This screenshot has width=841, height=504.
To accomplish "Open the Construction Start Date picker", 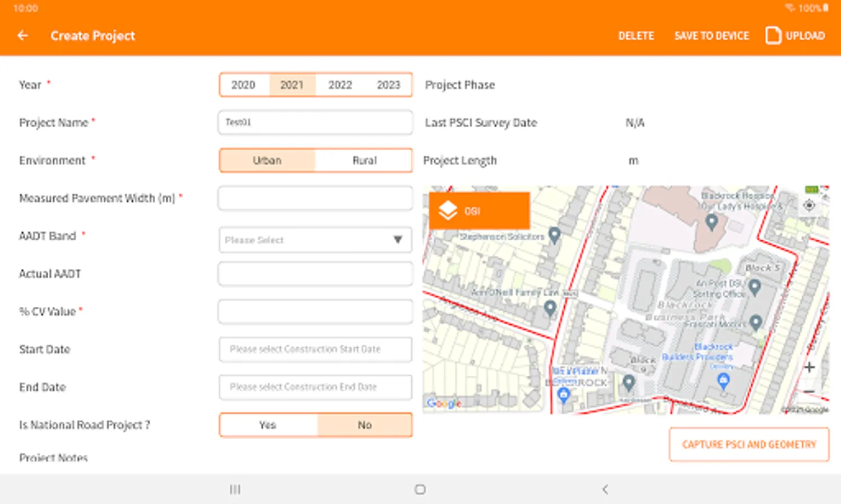I will [315, 349].
